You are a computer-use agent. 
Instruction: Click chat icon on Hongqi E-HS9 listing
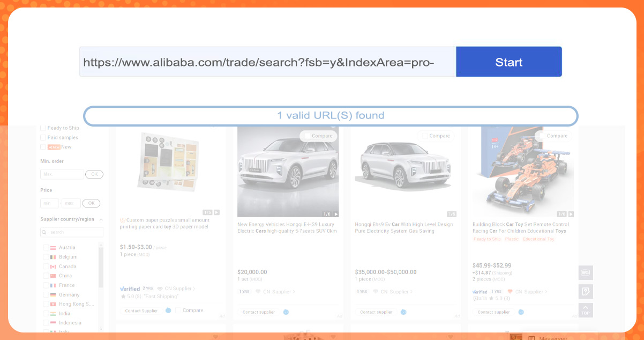[x=286, y=312]
